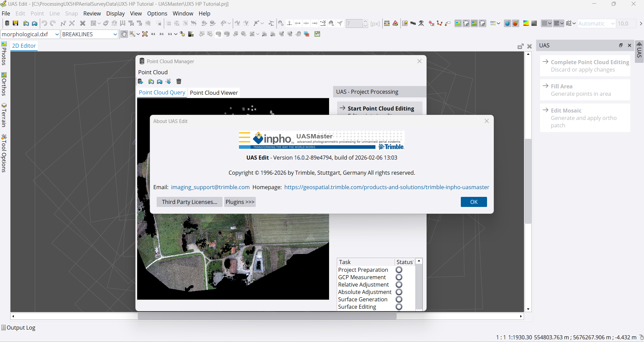Image resolution: width=644 pixels, height=342 pixels.
Task: Select the Point Cloud Query tab
Action: coord(162,92)
